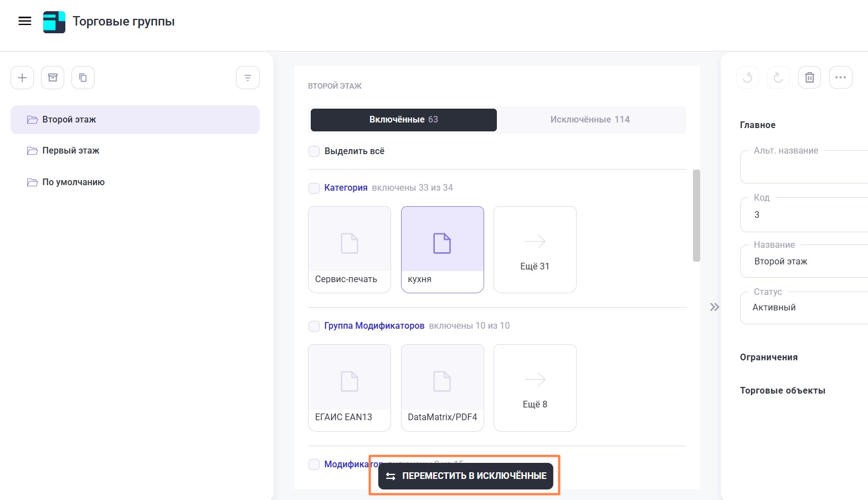Select the 'Включённые 63' tab
The image size is (868, 500).
[x=403, y=120]
